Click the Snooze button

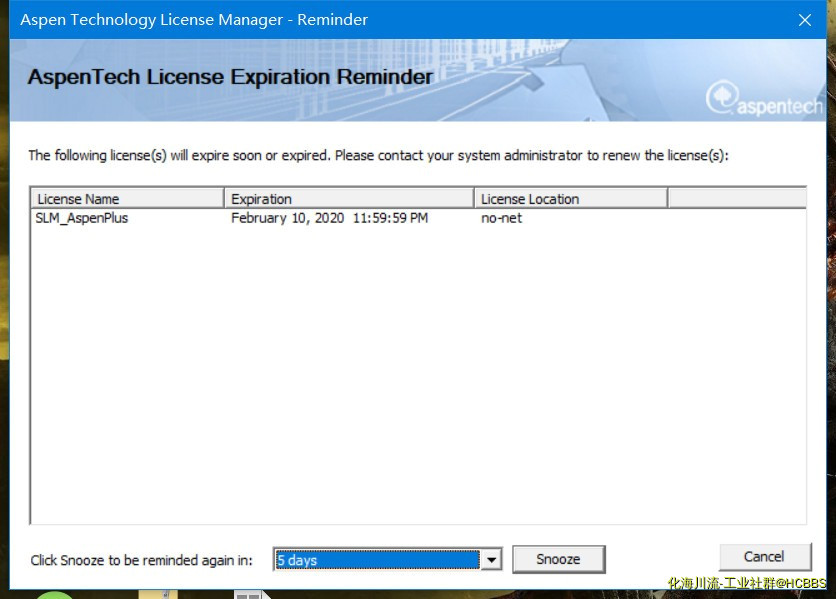[558, 559]
